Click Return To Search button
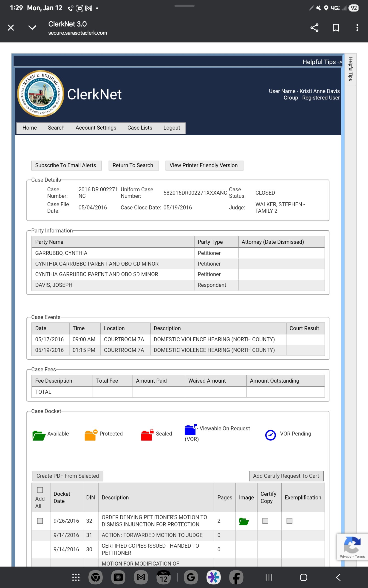 click(x=134, y=166)
